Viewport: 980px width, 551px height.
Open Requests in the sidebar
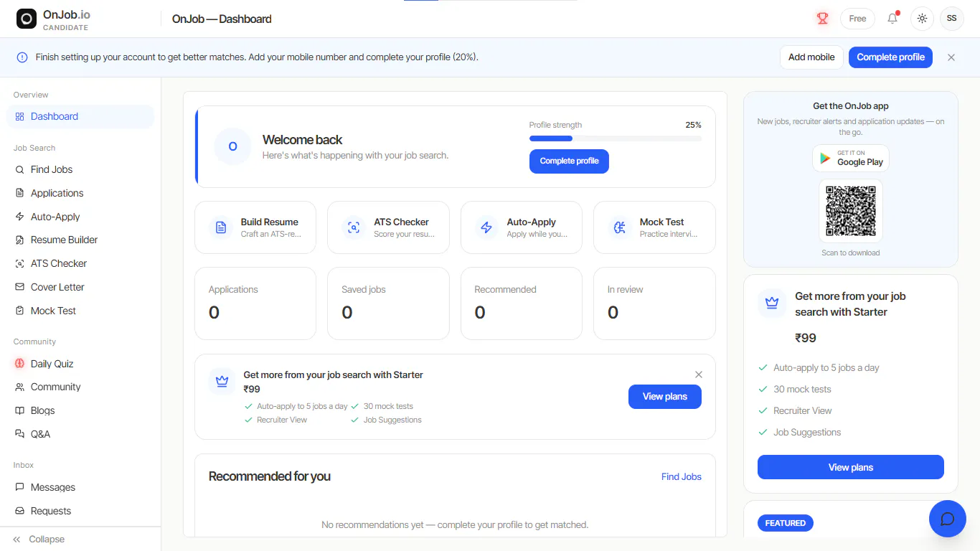click(80, 511)
